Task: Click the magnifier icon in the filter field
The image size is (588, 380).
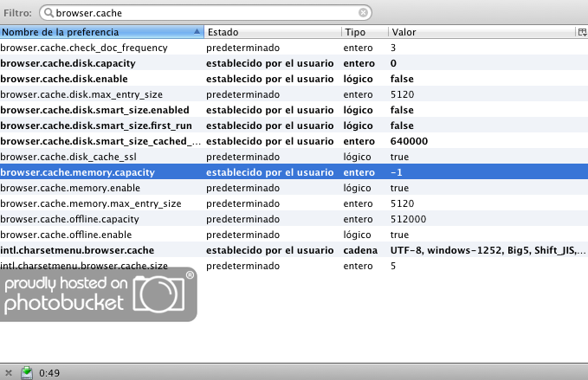Action: [48, 13]
